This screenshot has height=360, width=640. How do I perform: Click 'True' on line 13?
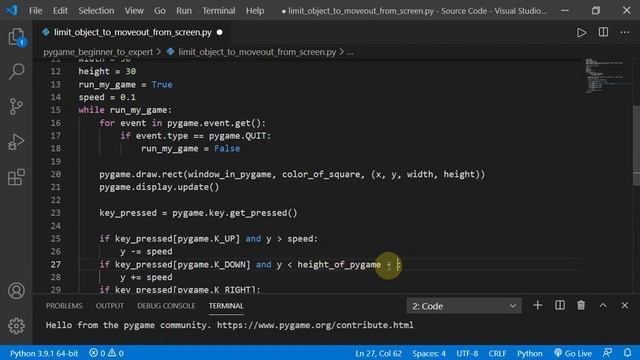(162, 84)
